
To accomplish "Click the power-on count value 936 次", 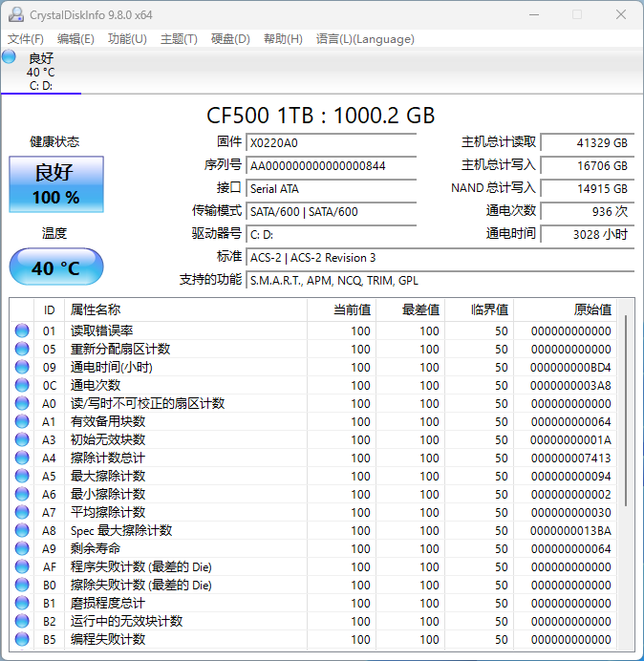I will pyautogui.click(x=588, y=211).
